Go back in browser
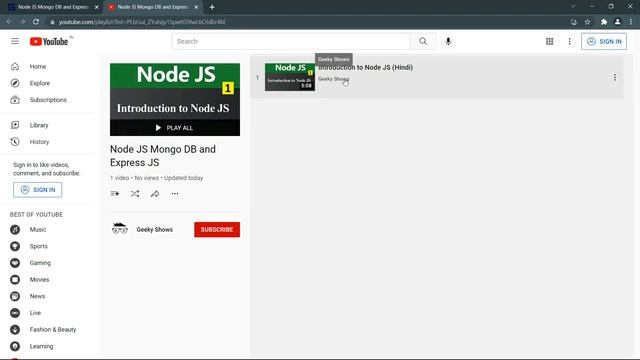 (9, 22)
